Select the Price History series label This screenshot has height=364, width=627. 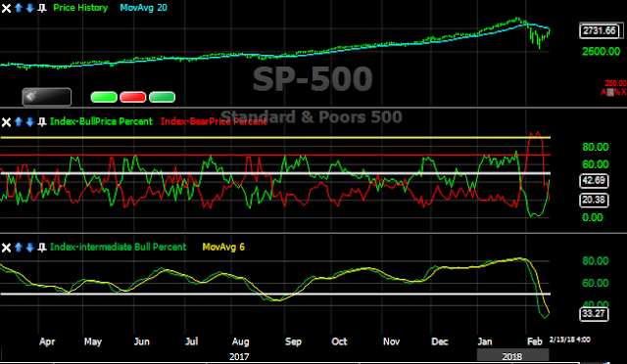[x=80, y=8]
